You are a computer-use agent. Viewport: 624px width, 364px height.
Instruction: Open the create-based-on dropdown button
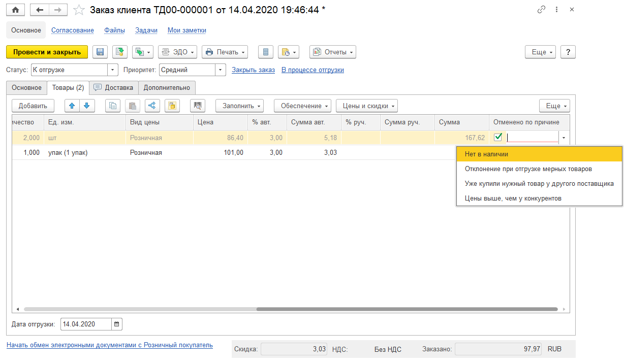click(x=142, y=52)
